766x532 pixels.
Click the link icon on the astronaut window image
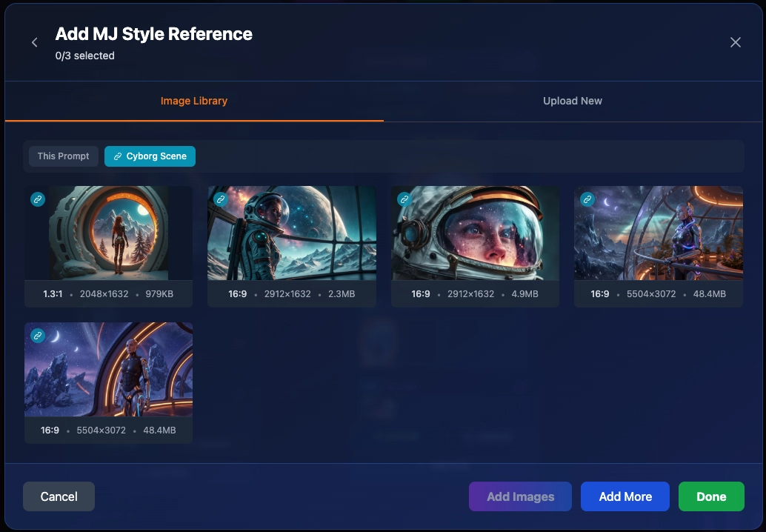221,199
